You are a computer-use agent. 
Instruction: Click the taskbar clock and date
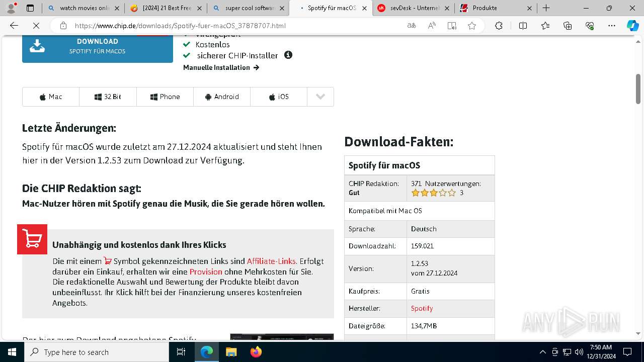[x=601, y=352]
